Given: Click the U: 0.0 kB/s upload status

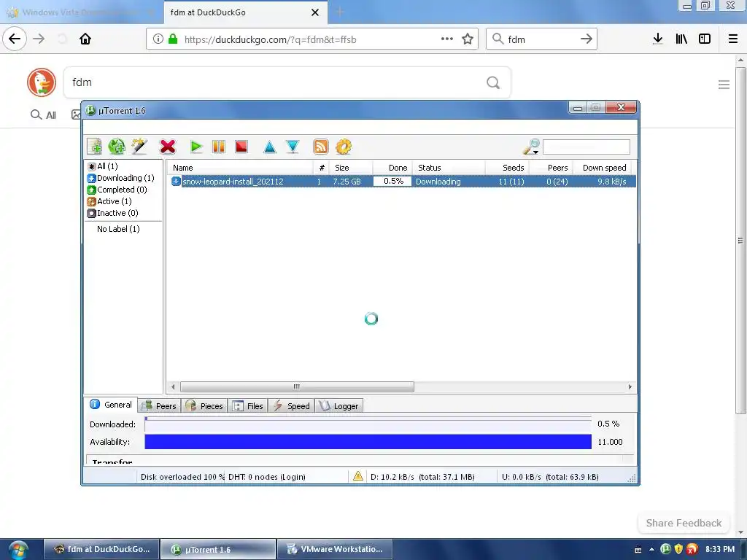Looking at the screenshot, I should tap(550, 477).
